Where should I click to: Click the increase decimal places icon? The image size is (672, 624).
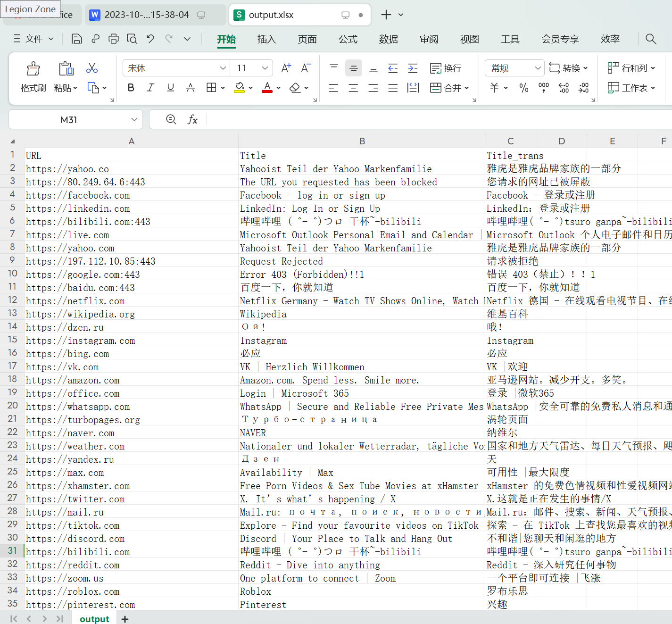(564, 88)
